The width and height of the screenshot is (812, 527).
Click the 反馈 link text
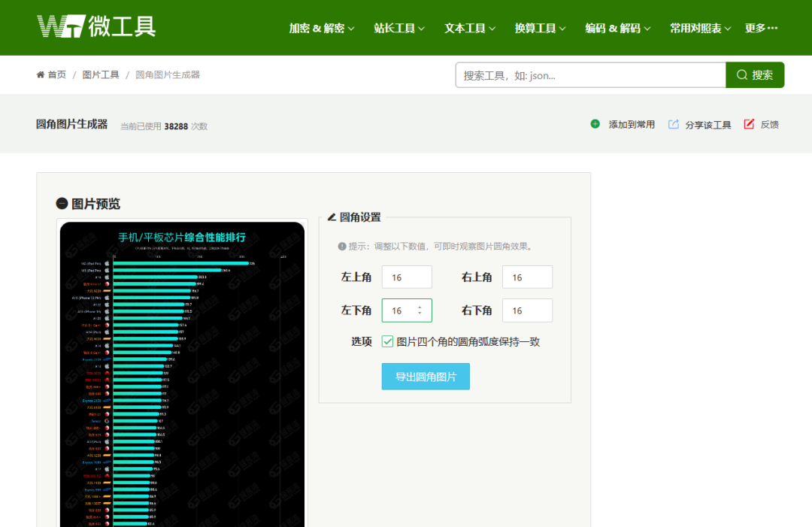[x=770, y=124]
